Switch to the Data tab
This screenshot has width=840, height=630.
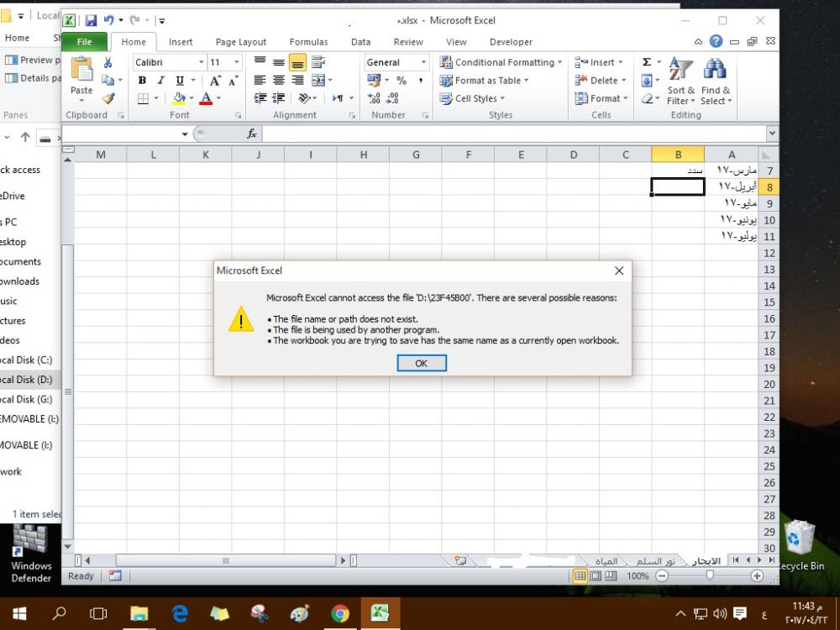pos(360,42)
